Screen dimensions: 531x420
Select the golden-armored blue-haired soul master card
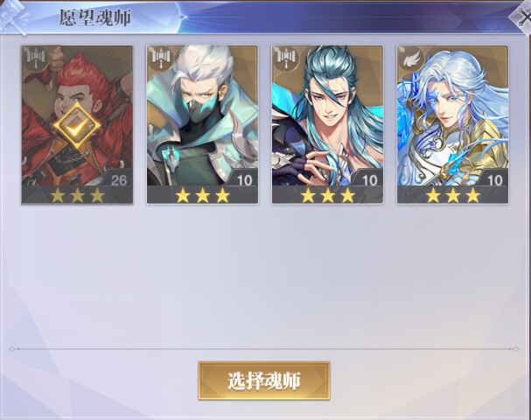[452, 125]
